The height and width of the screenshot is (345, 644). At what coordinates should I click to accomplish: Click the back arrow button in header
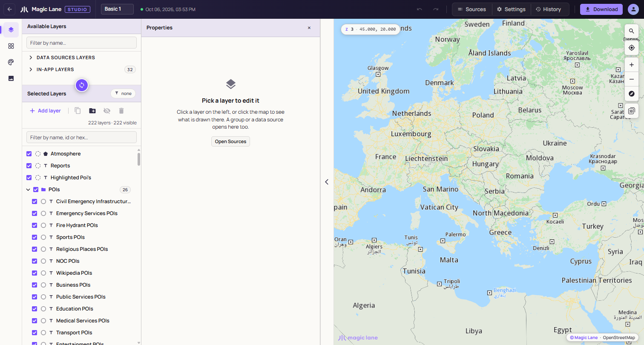click(9, 9)
